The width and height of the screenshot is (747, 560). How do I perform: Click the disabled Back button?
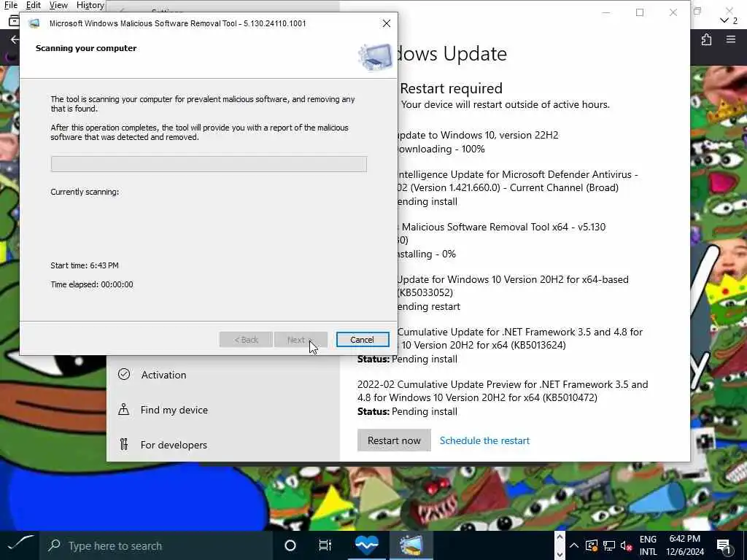pyautogui.click(x=246, y=340)
